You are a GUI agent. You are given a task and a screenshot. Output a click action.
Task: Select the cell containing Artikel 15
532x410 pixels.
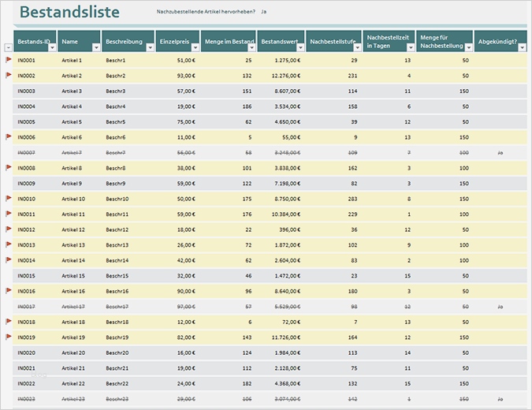pos(73,276)
